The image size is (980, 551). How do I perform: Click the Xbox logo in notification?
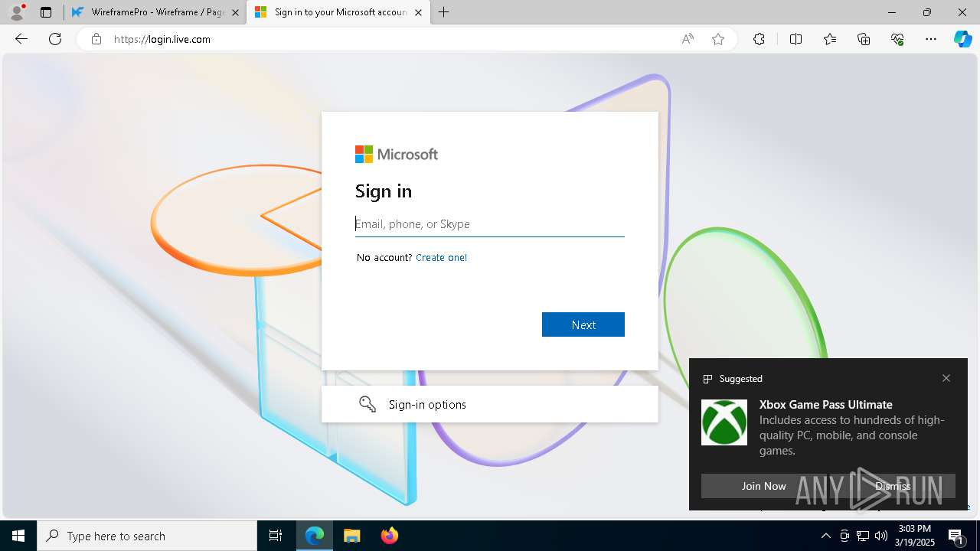[724, 422]
